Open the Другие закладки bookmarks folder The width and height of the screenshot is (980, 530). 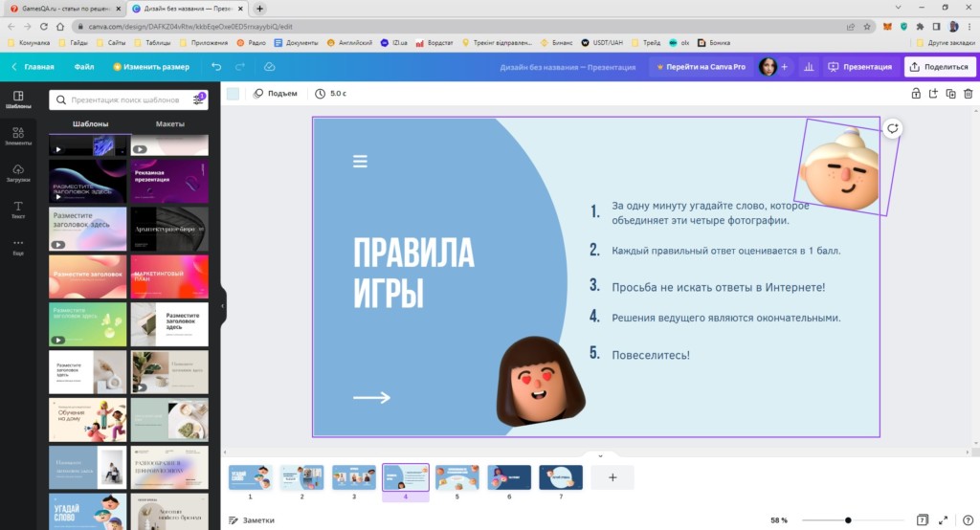(x=946, y=42)
